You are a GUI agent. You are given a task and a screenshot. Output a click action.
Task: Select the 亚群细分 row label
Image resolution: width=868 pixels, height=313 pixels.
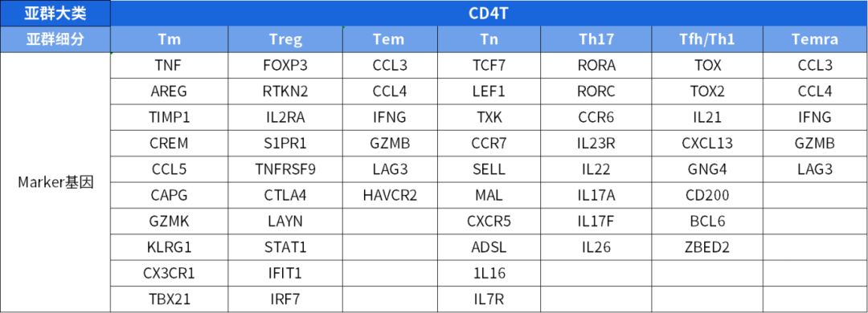[x=55, y=39]
